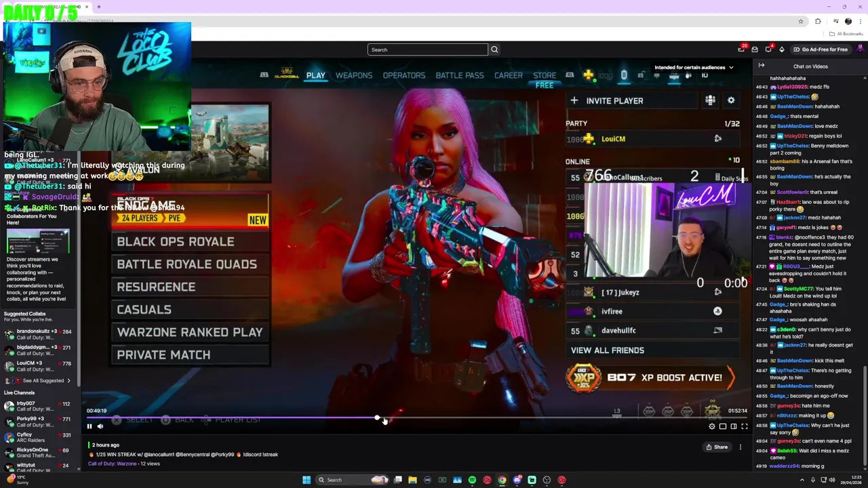
Task: Open the game grid menu icon
Action: pos(710,100)
